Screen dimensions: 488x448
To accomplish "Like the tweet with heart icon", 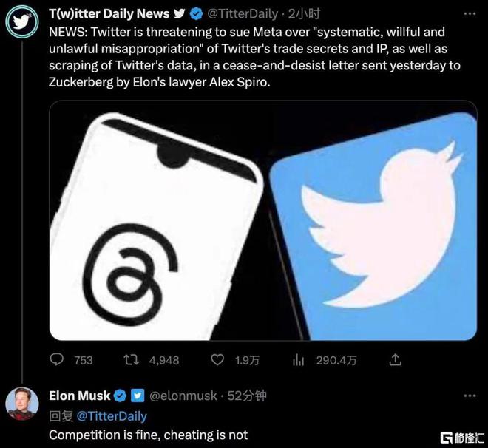I will click(217, 360).
